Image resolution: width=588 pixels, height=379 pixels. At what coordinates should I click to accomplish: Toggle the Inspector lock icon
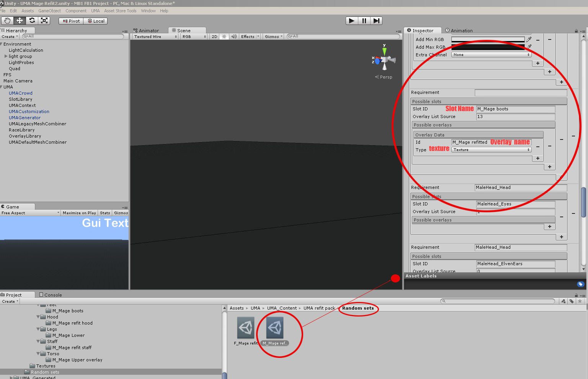pos(576,31)
